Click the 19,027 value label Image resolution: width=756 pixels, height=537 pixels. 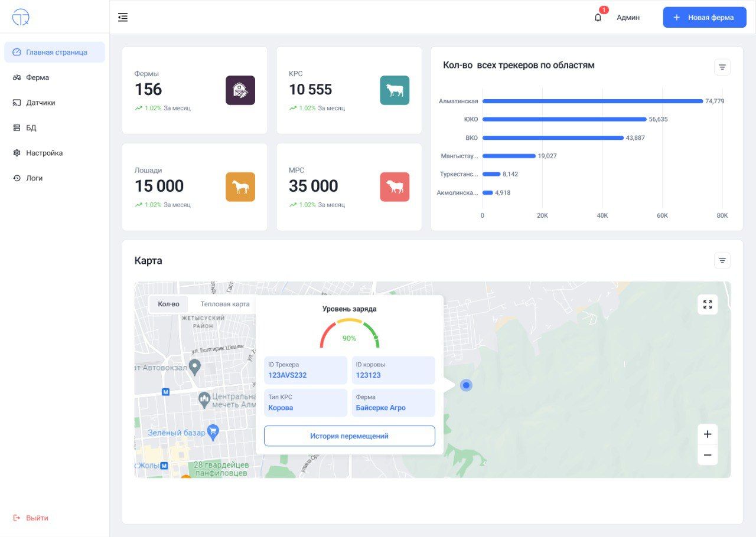[548, 156]
